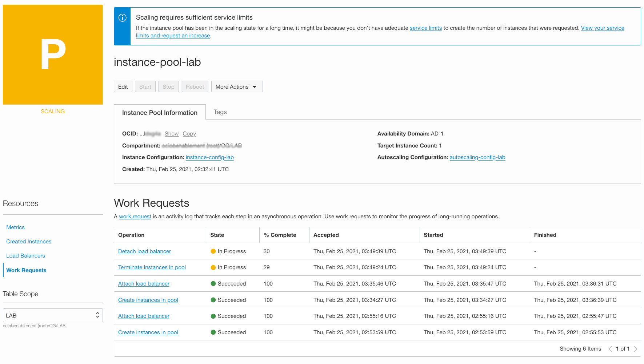Switch to the Tags tab
The height and width of the screenshot is (364, 644).
(x=220, y=112)
